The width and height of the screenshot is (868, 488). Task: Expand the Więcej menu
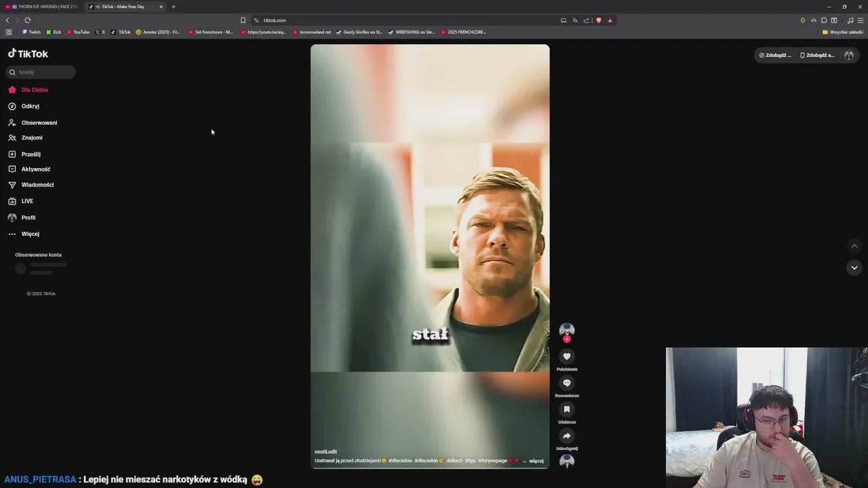(x=24, y=234)
